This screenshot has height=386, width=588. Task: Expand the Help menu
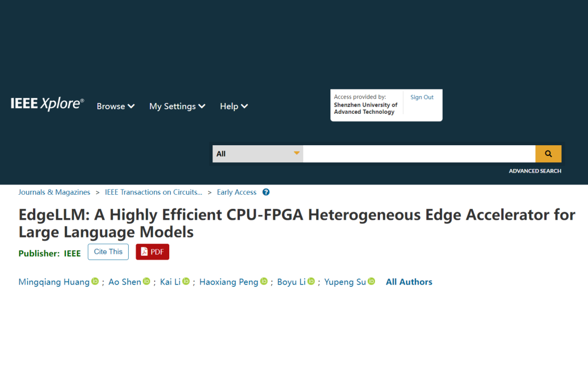click(234, 106)
